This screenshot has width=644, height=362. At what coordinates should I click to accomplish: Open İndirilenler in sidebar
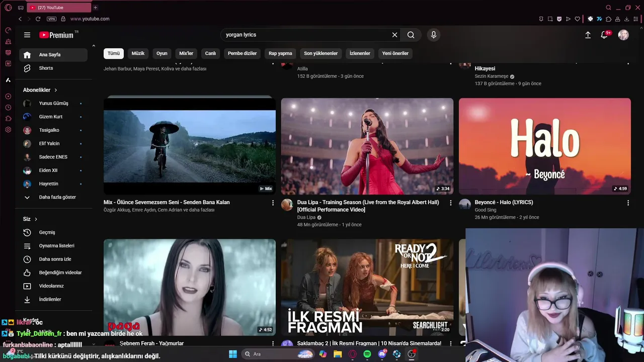coord(53,300)
